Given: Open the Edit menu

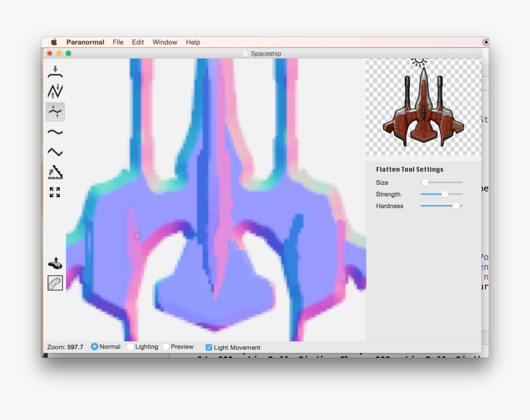Looking at the screenshot, I should point(138,42).
